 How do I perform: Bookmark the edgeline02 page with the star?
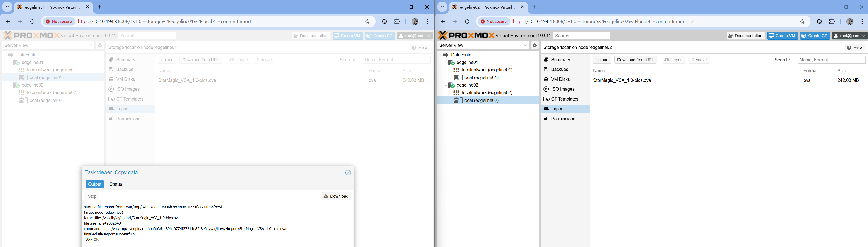coord(802,22)
